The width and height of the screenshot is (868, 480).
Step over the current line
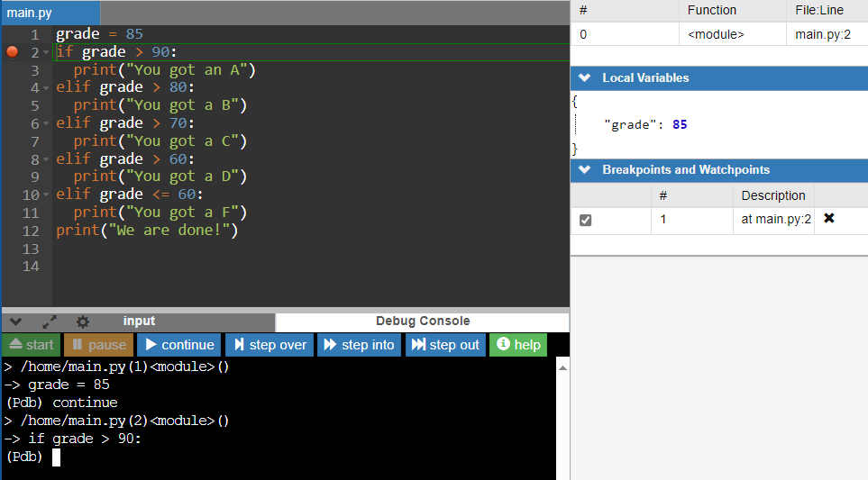point(270,345)
